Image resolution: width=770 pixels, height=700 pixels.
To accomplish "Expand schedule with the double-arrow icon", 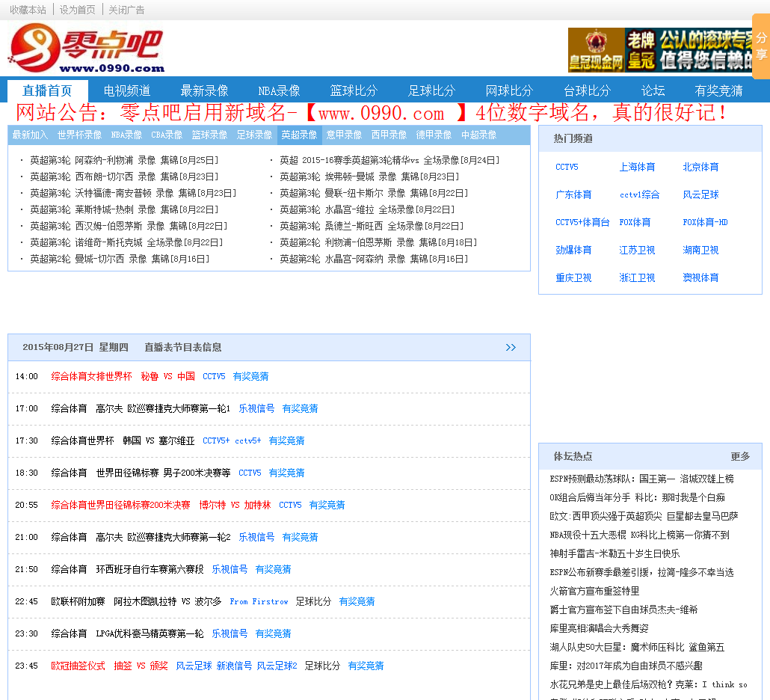I will tap(511, 347).
